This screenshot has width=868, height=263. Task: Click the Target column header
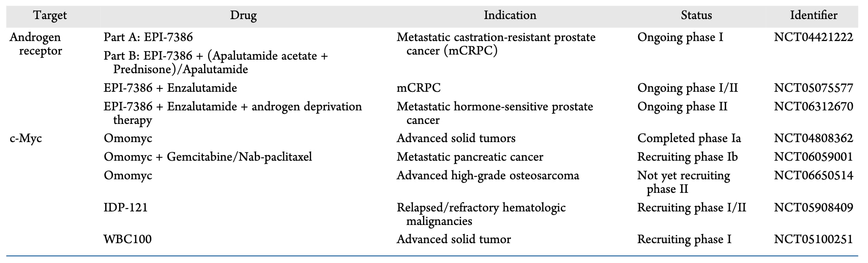[x=50, y=16]
